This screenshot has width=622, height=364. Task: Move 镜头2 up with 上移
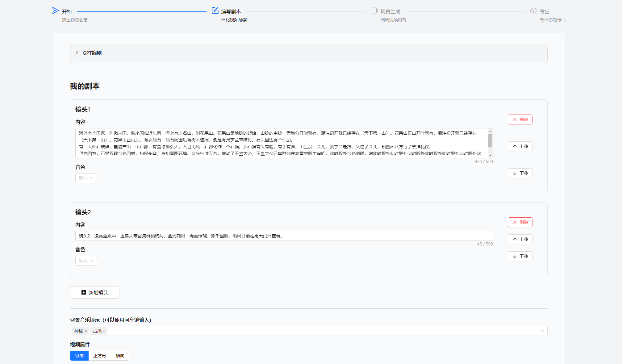click(x=520, y=239)
